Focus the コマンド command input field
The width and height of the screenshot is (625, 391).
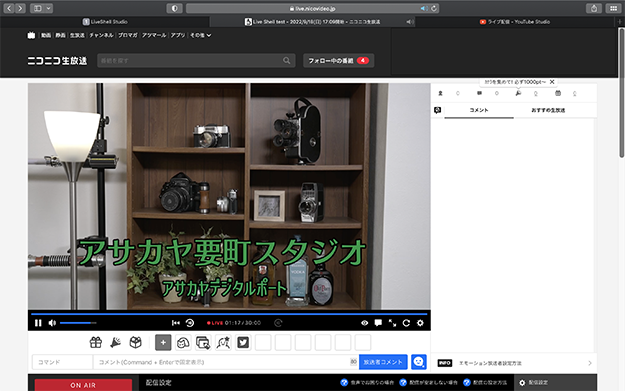pos(62,362)
